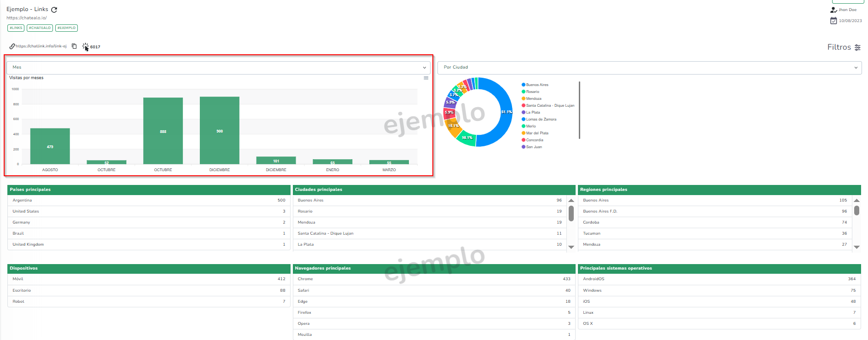Screen dimensions: 868x340
Task: Click the chain link icon
Action: (12, 46)
